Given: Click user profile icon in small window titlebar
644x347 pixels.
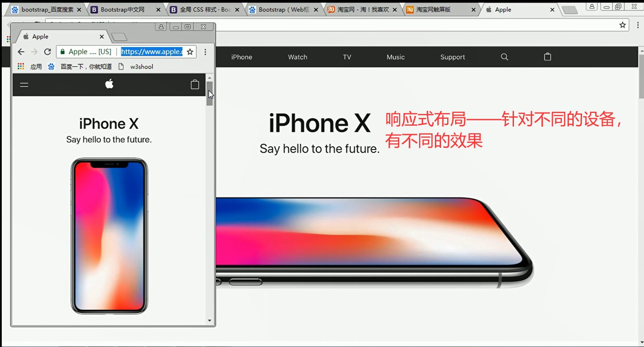Looking at the screenshot, I should tap(161, 27).
